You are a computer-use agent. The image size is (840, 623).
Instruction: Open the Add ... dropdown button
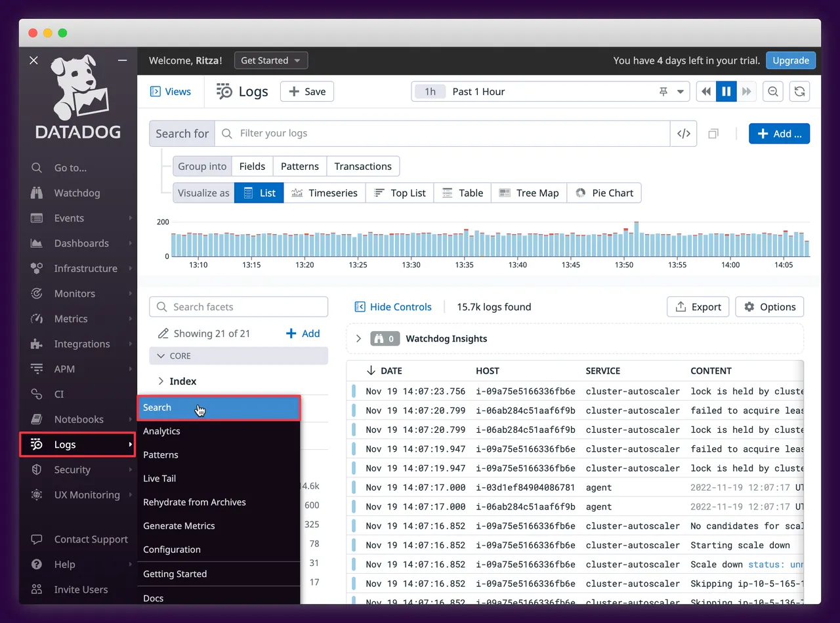coord(779,134)
